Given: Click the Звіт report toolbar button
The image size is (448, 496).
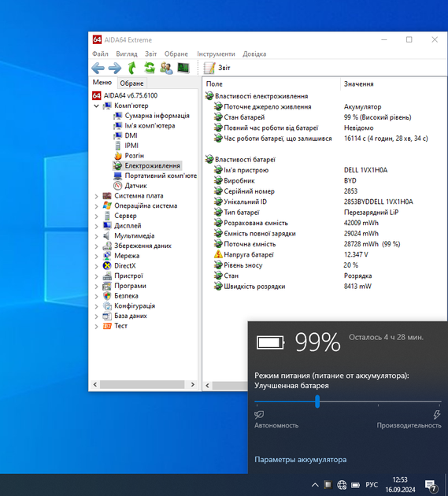Looking at the screenshot, I should click(x=217, y=68).
